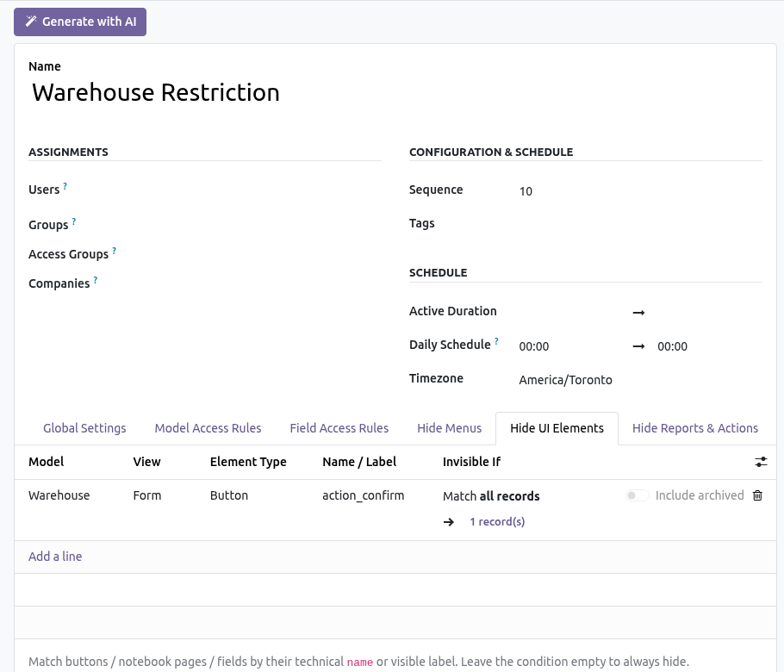
Task: Switch to the Hide Menus tab
Action: pyautogui.click(x=449, y=428)
